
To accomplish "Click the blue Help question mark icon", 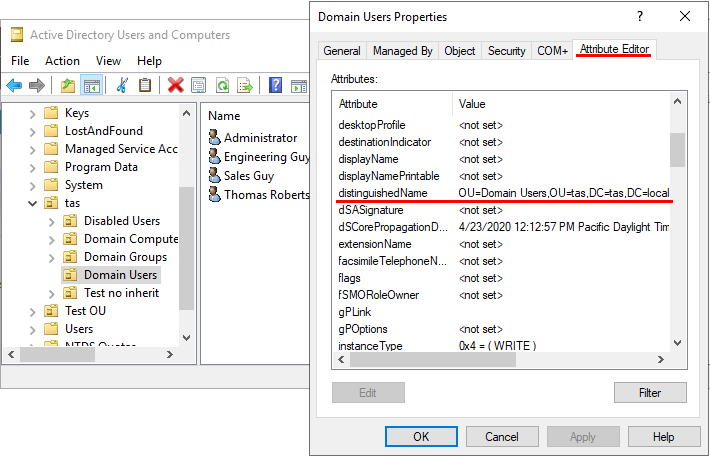I will pyautogui.click(x=275, y=86).
